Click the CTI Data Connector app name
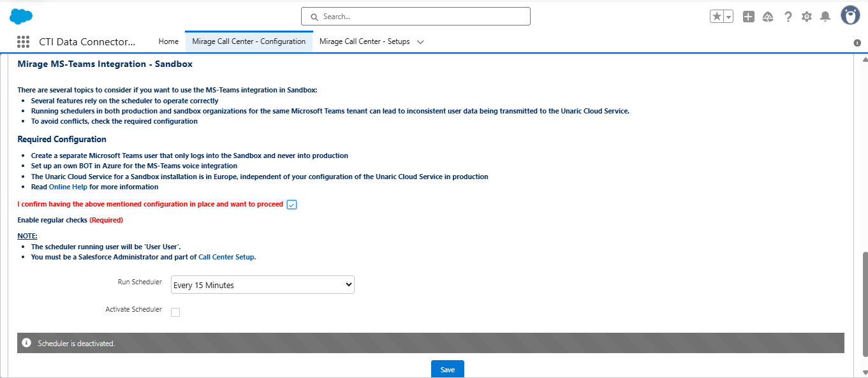Screen dimensions: 868x378 click(87, 42)
